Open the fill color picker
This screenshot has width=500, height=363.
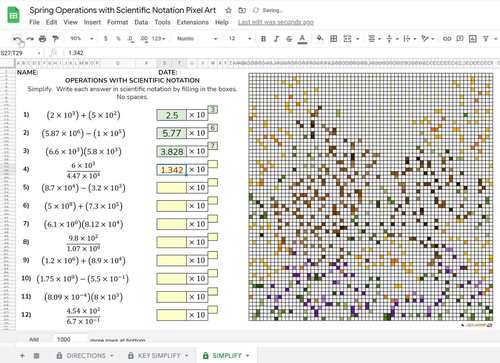(x=320, y=39)
